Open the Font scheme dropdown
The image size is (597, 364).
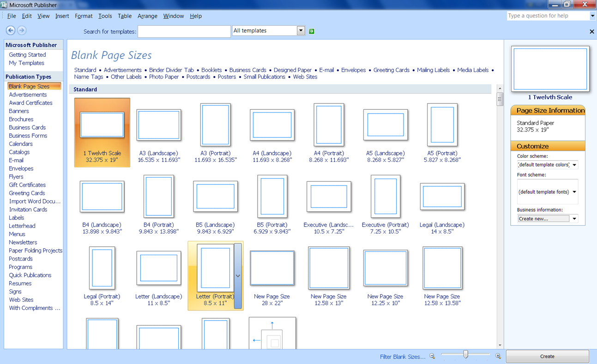coord(574,192)
